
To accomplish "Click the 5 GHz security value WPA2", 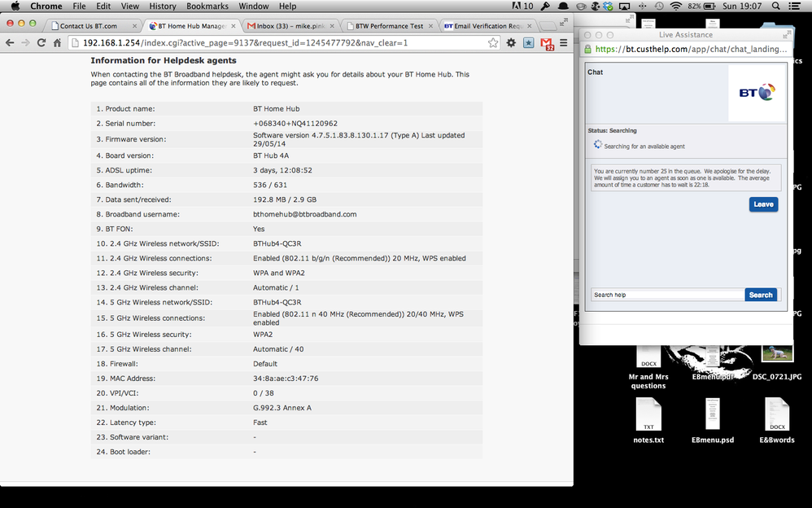I will [263, 335].
